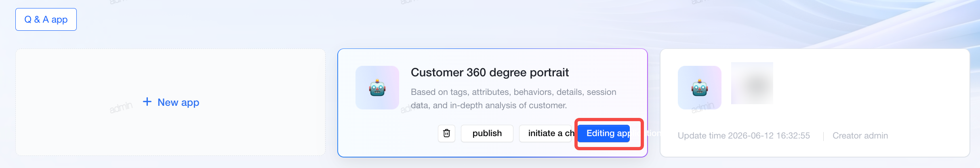Click the description line ending analysis of customer
The image size is (980, 168).
click(489, 105)
